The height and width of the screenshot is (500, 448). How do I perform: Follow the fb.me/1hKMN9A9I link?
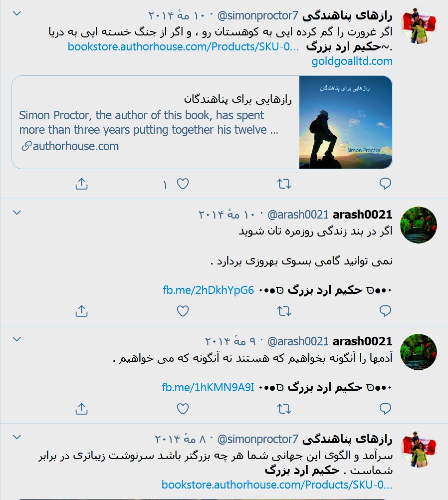[208, 387]
